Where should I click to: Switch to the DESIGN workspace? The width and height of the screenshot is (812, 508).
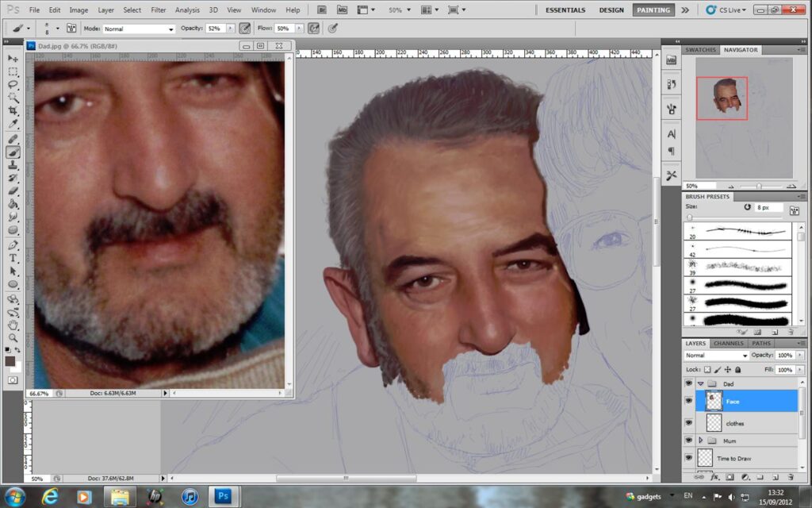pyautogui.click(x=611, y=10)
